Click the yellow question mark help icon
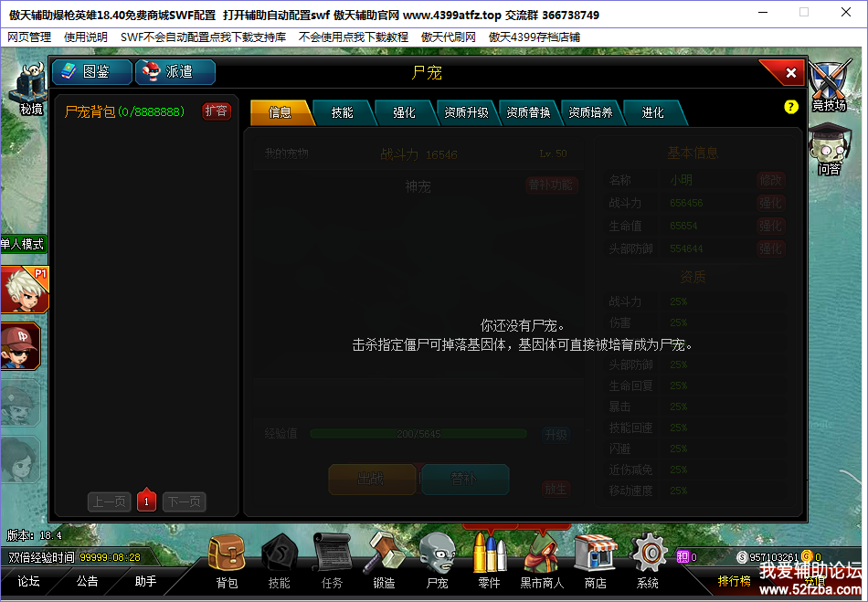Image resolution: width=868 pixels, height=602 pixels. click(791, 107)
